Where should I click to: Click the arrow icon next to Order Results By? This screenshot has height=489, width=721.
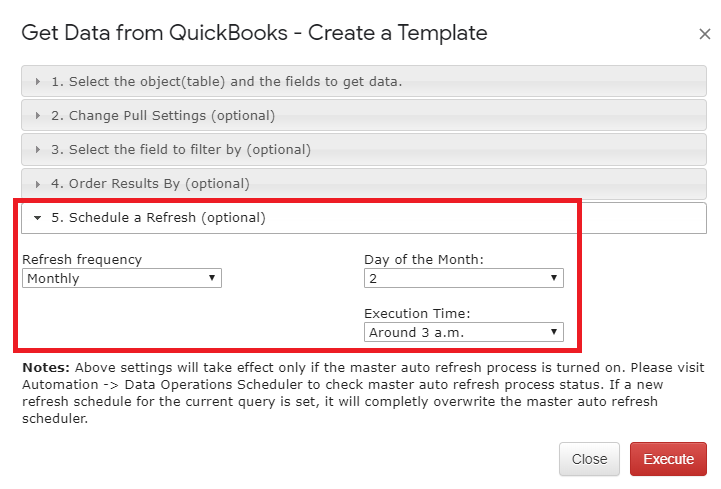(x=38, y=184)
